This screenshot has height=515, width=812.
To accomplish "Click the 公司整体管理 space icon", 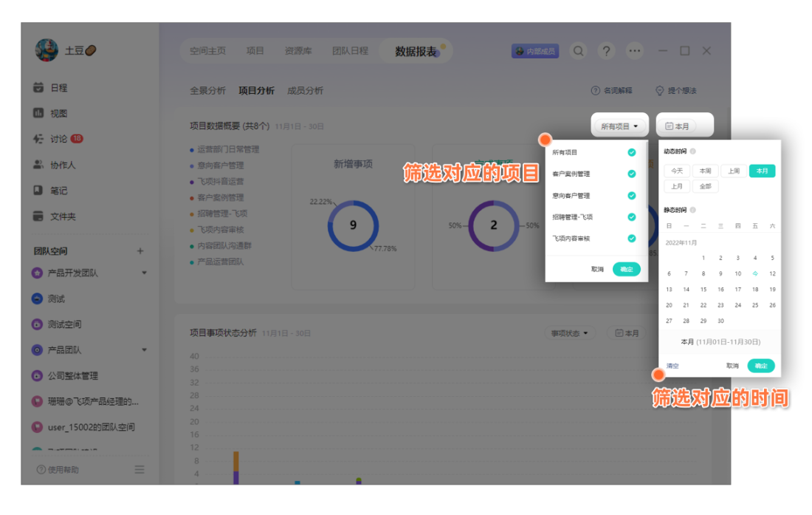I will tap(37, 375).
